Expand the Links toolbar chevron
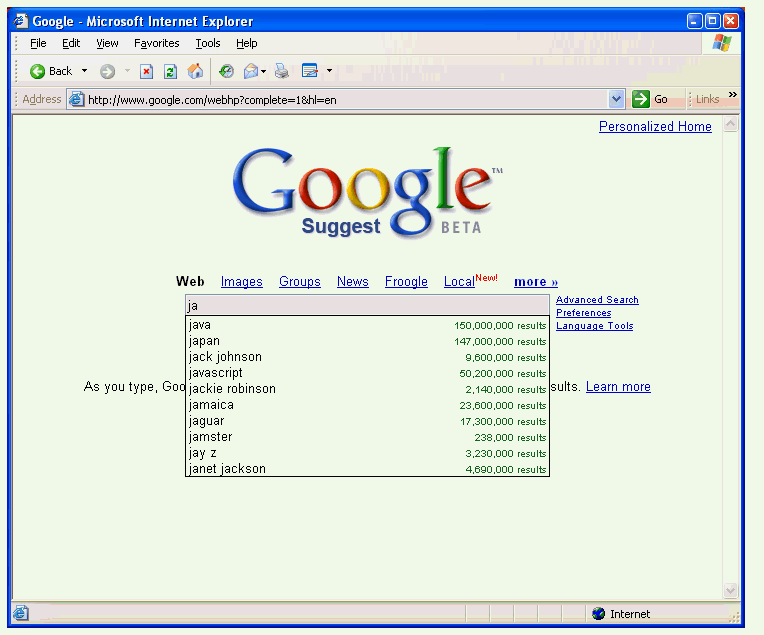 [733, 96]
